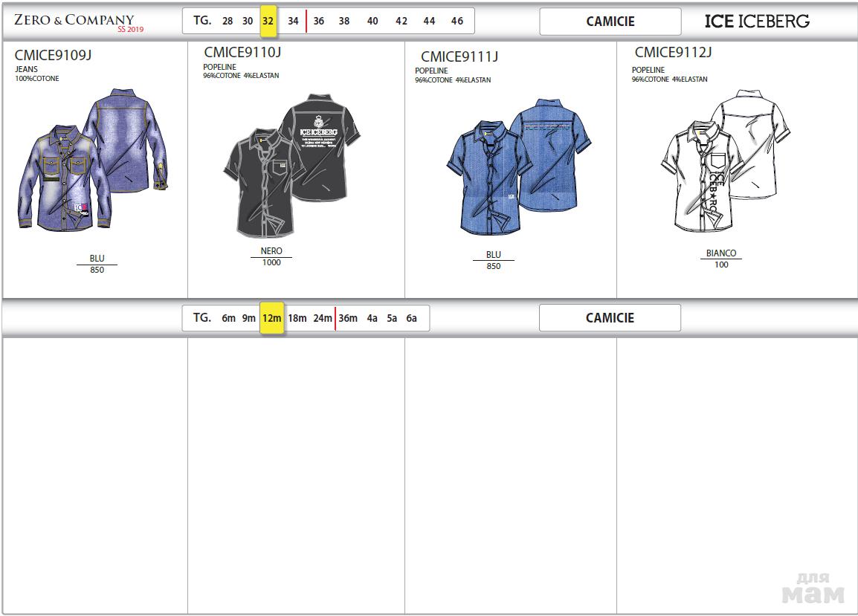This screenshot has height=616, width=858.
Task: Select the 24m size option
Action: coord(322,318)
